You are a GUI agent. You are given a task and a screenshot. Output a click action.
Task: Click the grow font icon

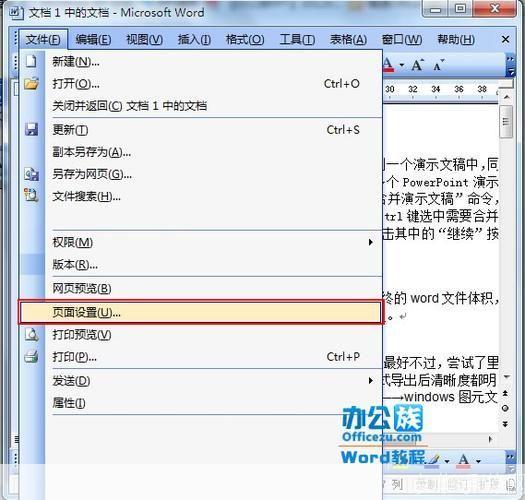pyautogui.click(x=418, y=65)
